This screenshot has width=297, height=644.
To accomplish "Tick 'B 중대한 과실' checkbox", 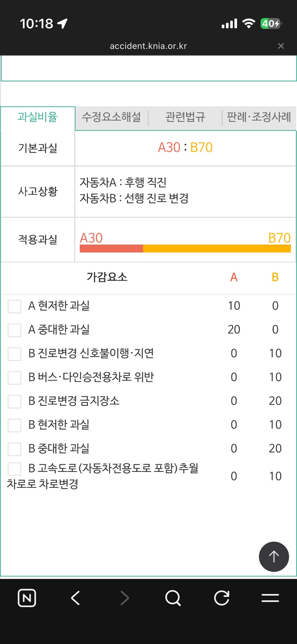I will [14, 449].
